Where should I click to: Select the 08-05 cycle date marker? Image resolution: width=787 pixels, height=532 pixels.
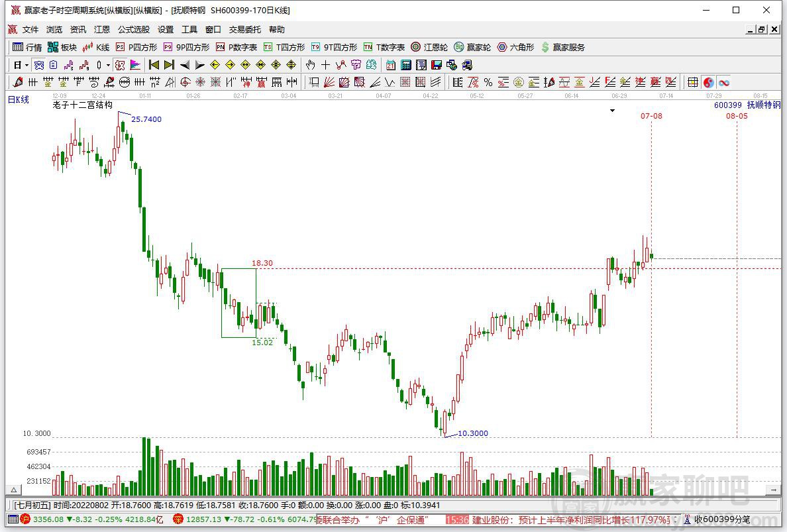737,116
